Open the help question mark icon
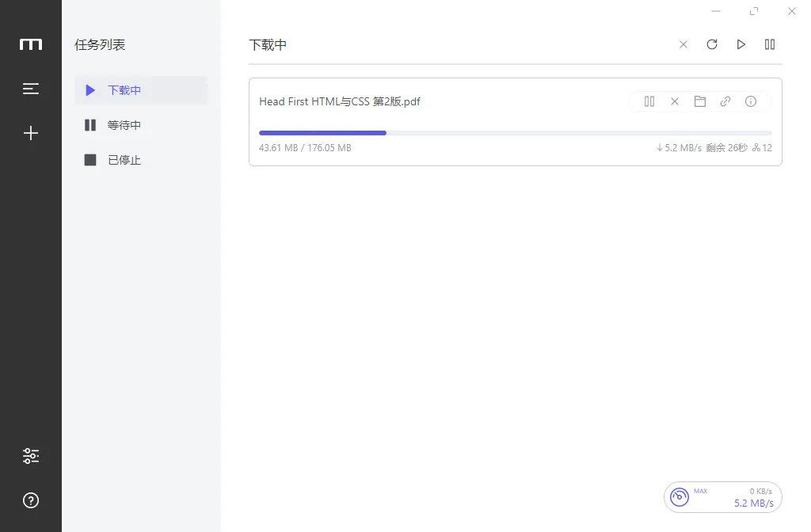Viewport: 811px width, 532px height. coord(31,500)
